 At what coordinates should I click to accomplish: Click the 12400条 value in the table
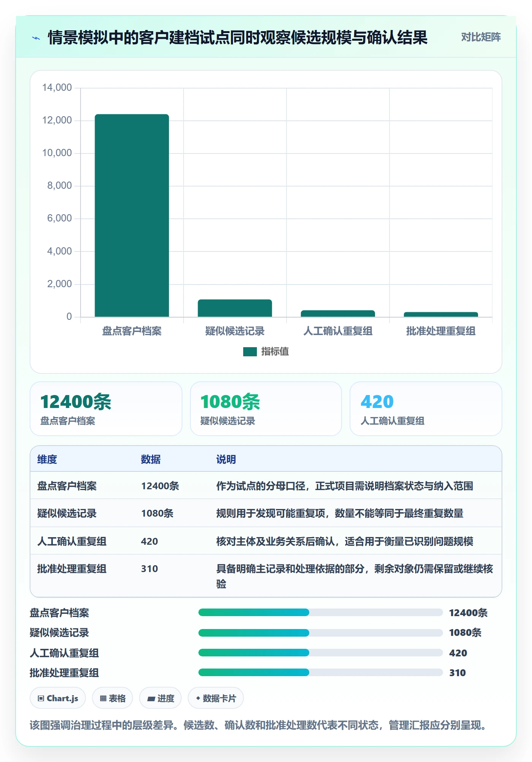click(x=160, y=486)
